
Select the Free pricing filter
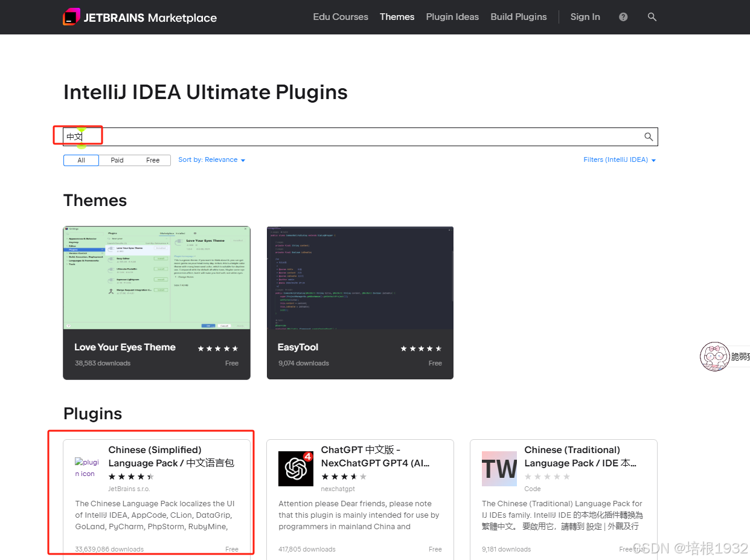(x=153, y=160)
